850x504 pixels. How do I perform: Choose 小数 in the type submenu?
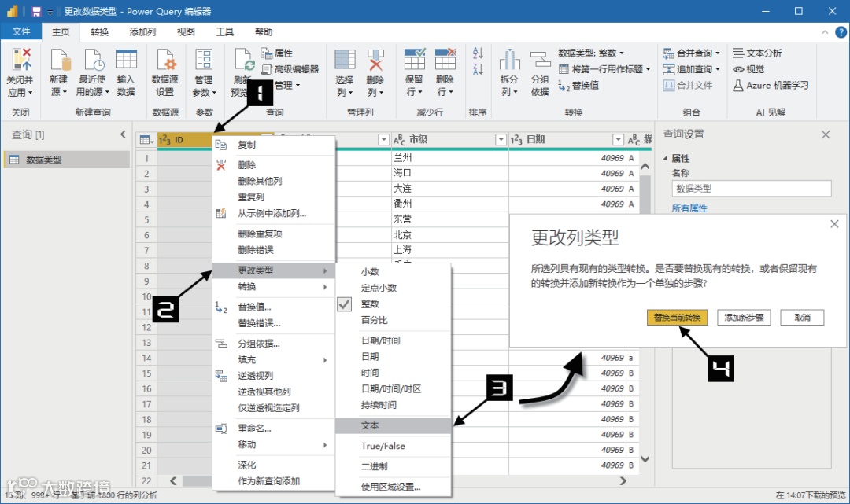[x=394, y=272]
